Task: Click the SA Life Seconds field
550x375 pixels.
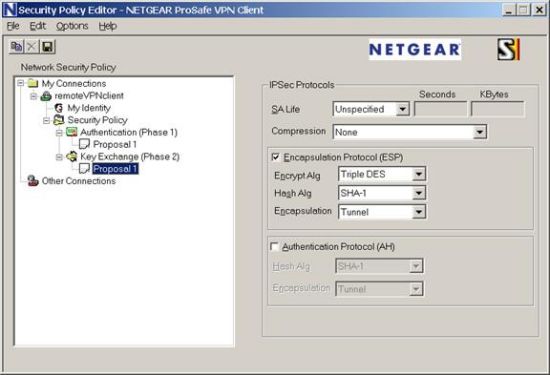Action: (x=441, y=109)
